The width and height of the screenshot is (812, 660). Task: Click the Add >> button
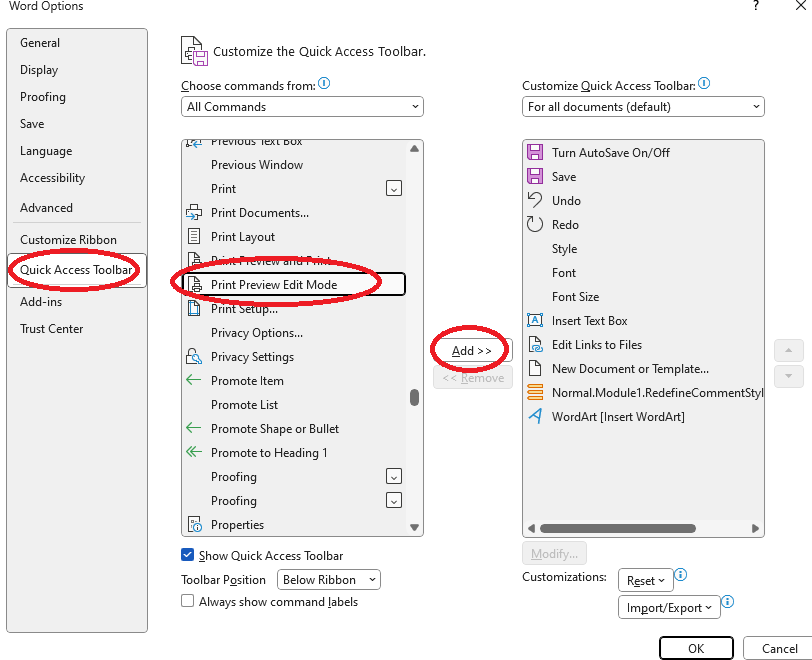(472, 351)
